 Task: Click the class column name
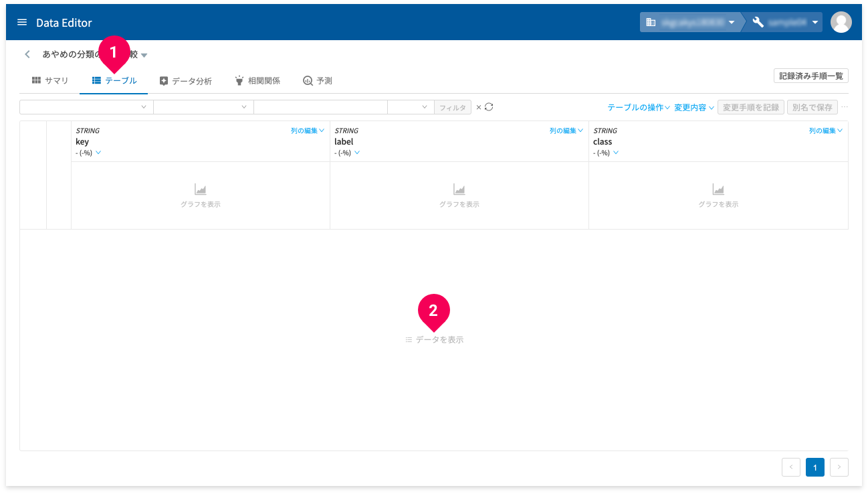point(603,142)
